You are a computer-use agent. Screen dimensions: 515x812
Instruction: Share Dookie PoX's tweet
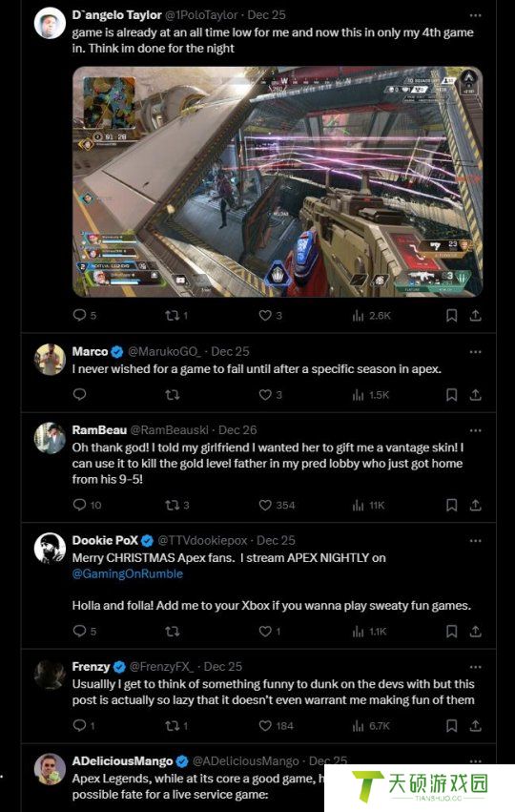coord(476,632)
